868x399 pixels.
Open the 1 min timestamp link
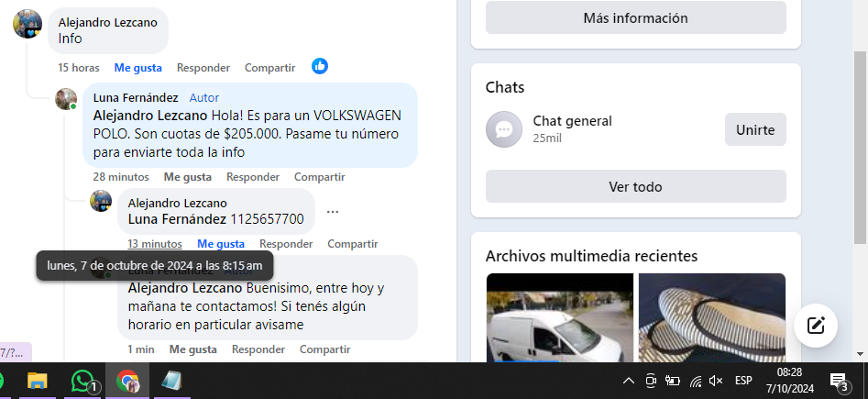pyautogui.click(x=141, y=349)
